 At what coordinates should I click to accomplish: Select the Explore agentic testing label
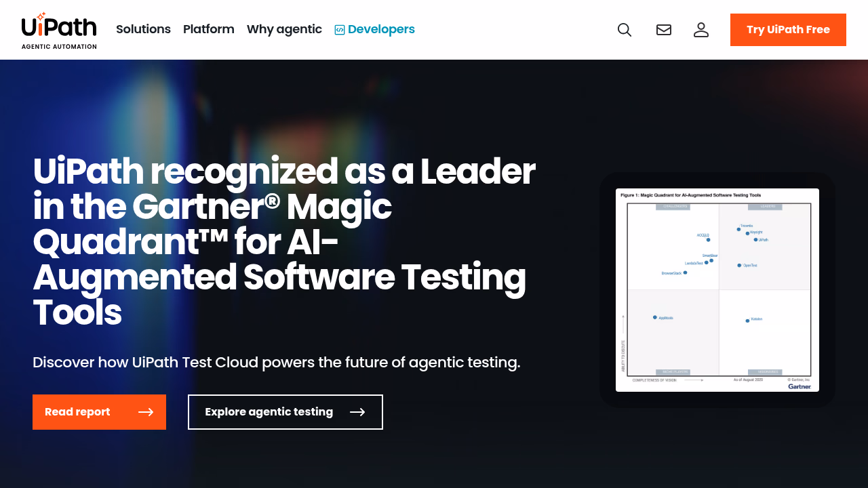(x=269, y=412)
